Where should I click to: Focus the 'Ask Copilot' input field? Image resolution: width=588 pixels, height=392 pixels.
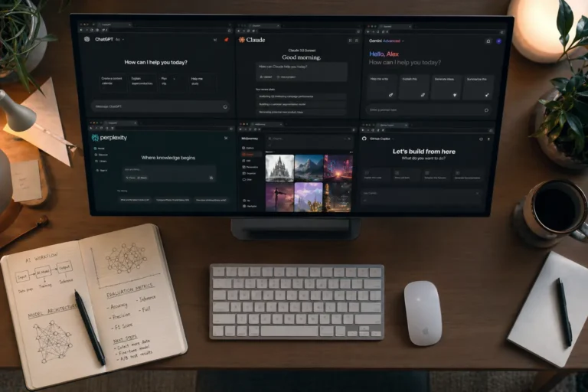pyautogui.click(x=422, y=196)
